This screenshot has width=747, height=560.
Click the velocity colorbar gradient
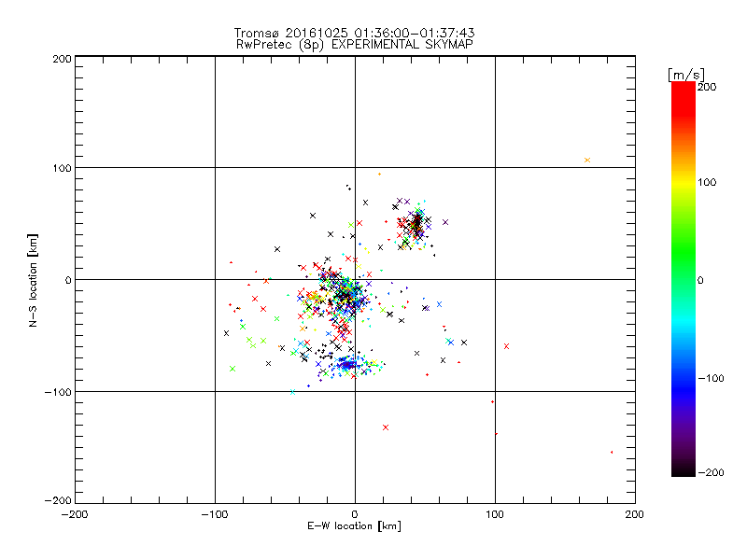coord(684,279)
